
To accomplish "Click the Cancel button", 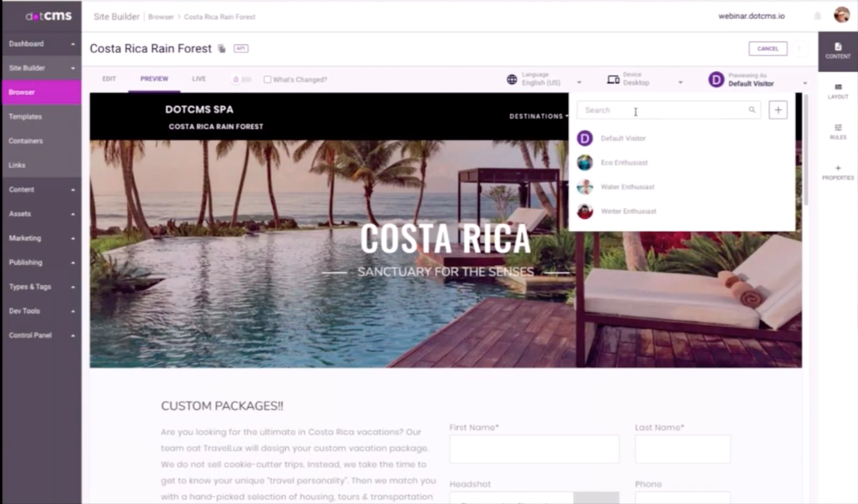I will 767,49.
